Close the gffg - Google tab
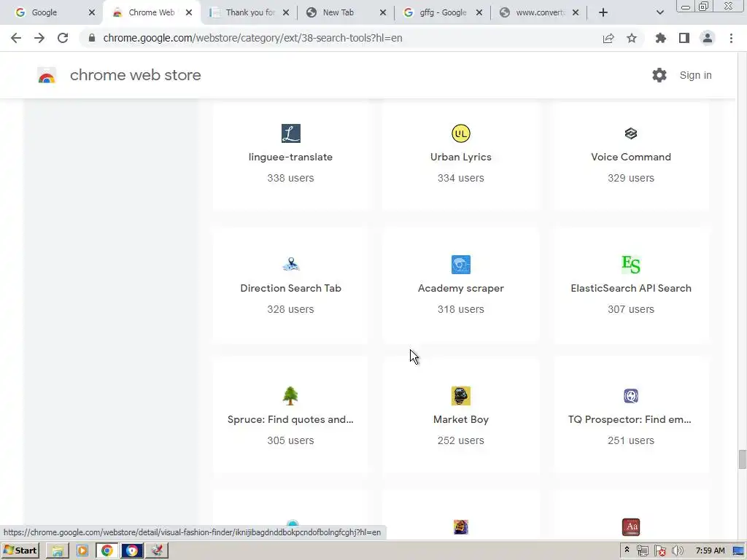Screen dimensions: 747x560 [479, 12]
